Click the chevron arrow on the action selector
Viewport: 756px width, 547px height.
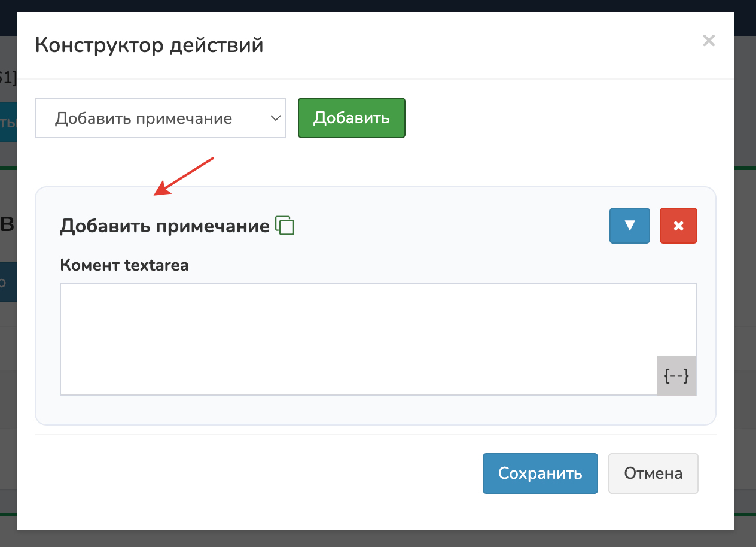point(275,118)
